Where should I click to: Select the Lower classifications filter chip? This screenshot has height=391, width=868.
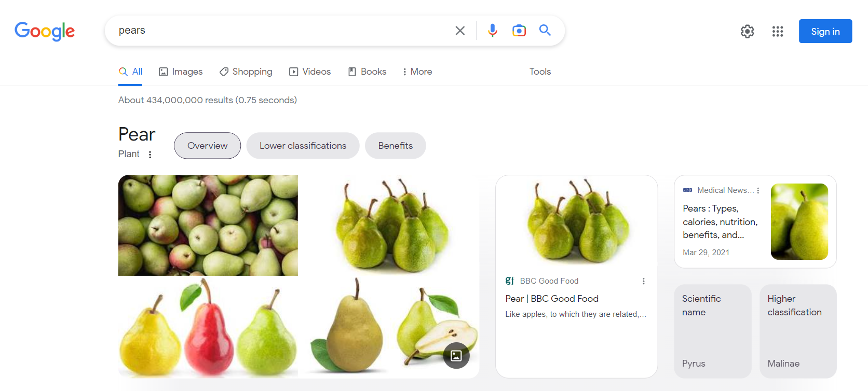[x=303, y=146]
